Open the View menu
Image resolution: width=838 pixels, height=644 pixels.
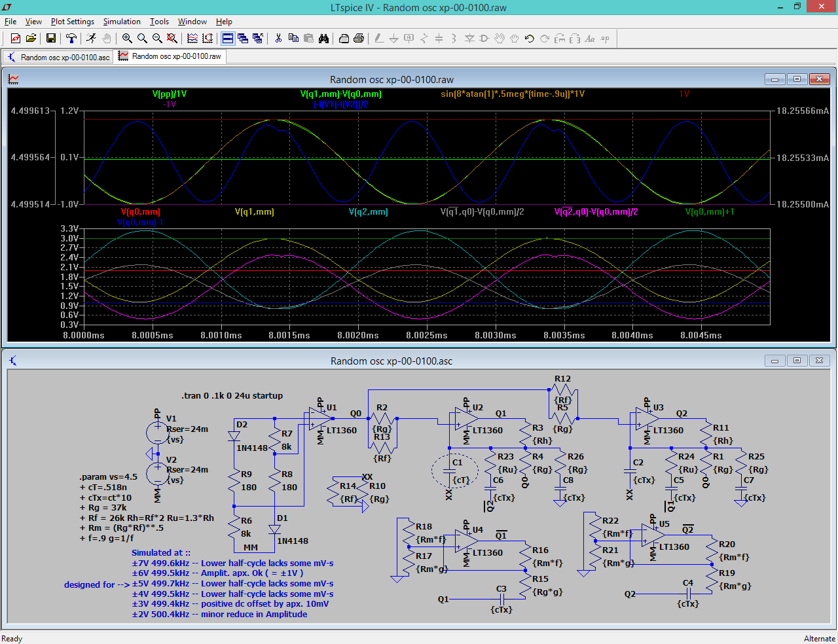tap(33, 22)
